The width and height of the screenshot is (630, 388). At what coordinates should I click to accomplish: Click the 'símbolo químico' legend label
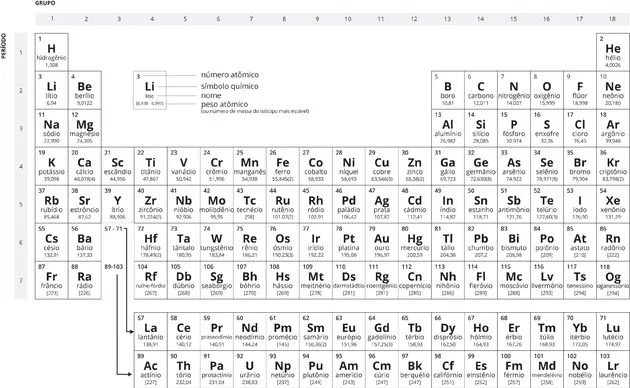(230, 86)
